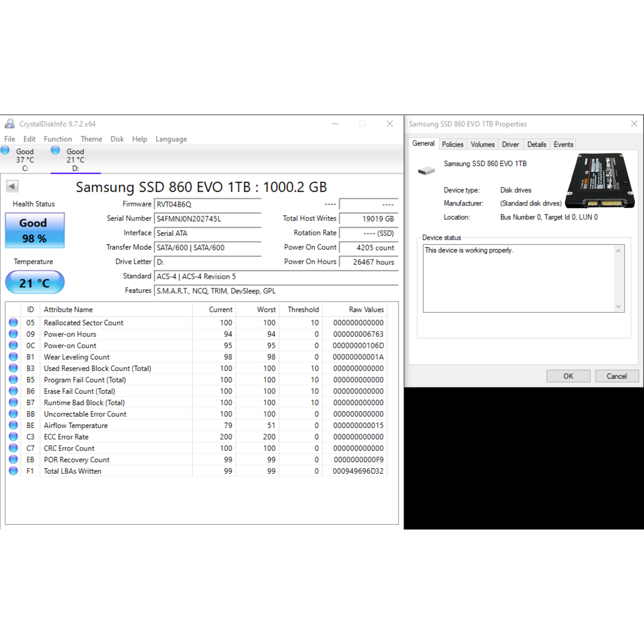
Task: Click the Rotation Rate field
Action: click(x=369, y=233)
